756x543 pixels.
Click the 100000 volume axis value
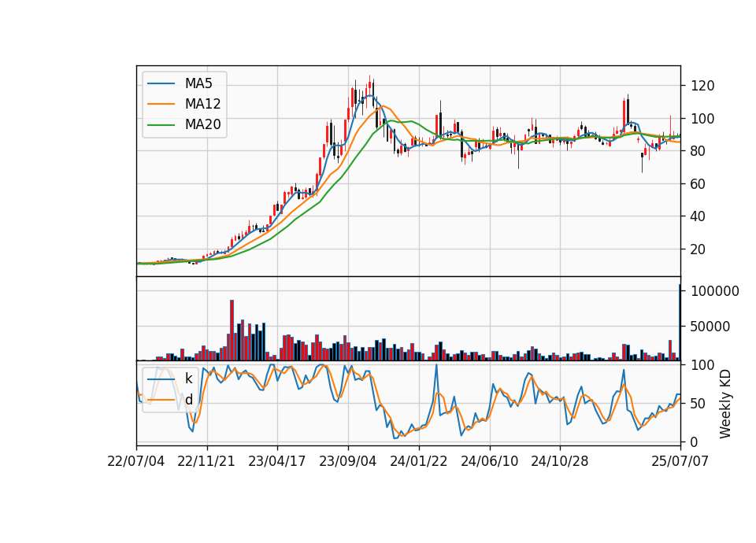tap(715, 291)
